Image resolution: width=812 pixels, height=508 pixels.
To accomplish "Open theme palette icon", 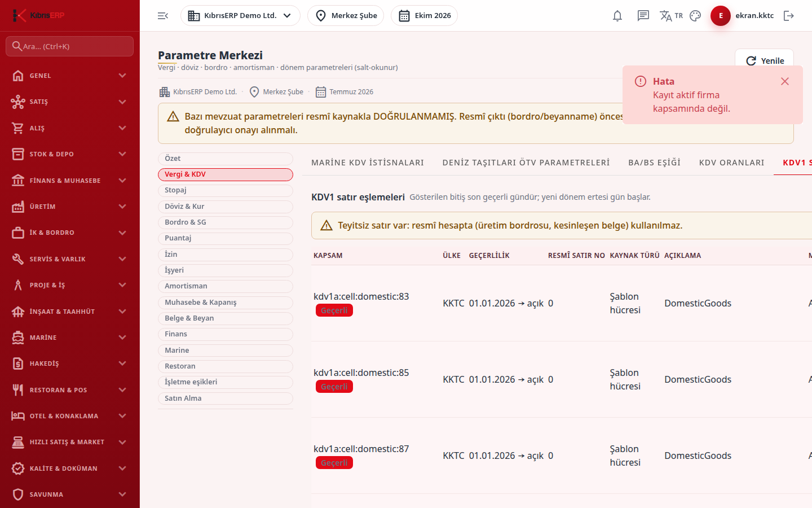I will [695, 16].
